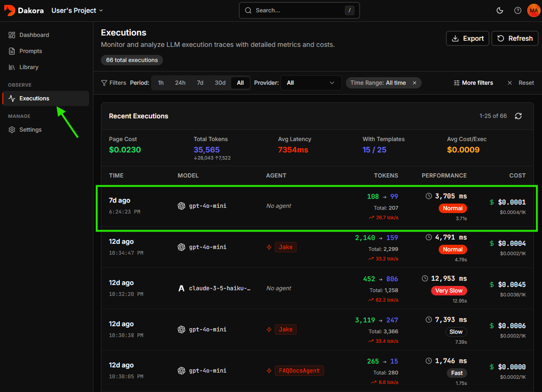Click the AGENT column header
The image size is (542, 392).
[x=276, y=176]
